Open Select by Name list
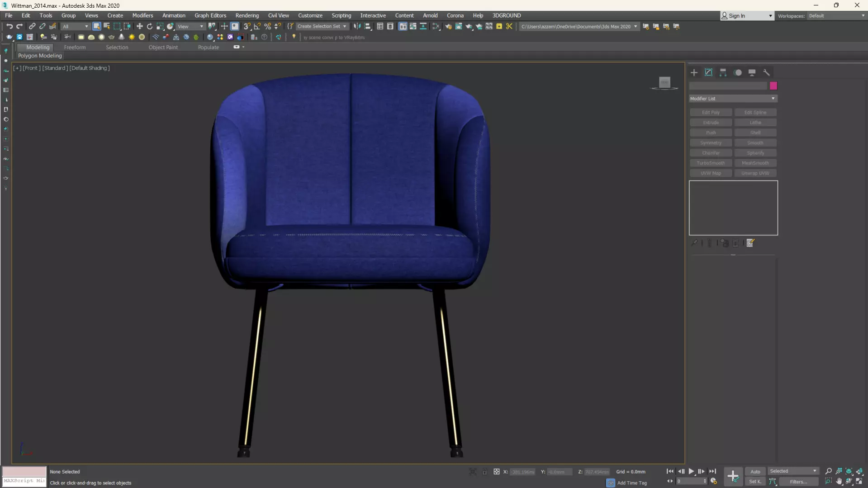 (x=107, y=26)
